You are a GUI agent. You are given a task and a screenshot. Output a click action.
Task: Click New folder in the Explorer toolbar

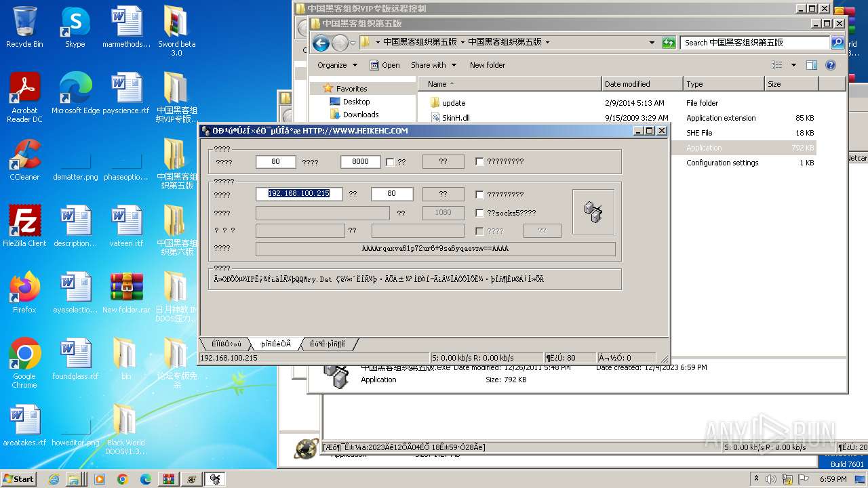(x=488, y=65)
